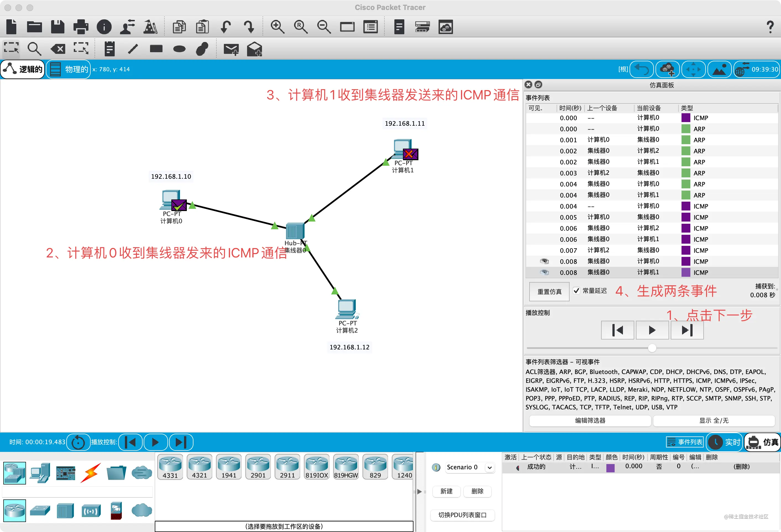Select the Delete tool
The height and width of the screenshot is (532, 781).
click(x=58, y=49)
